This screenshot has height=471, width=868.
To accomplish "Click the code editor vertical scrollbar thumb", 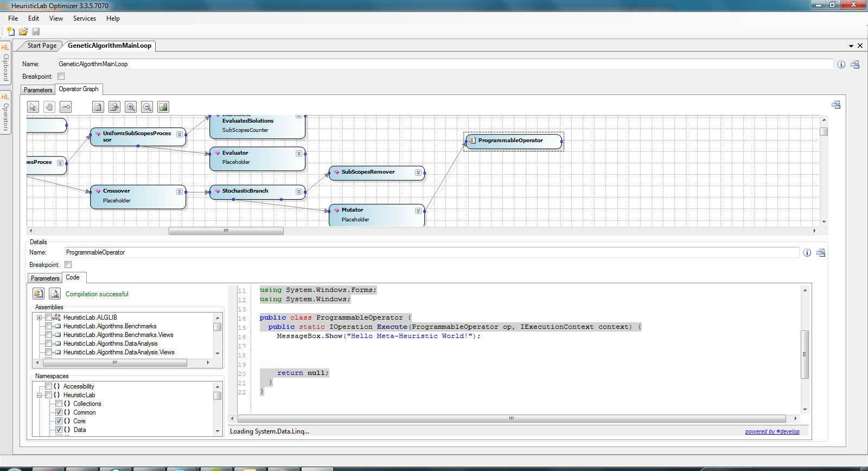I will [805, 354].
